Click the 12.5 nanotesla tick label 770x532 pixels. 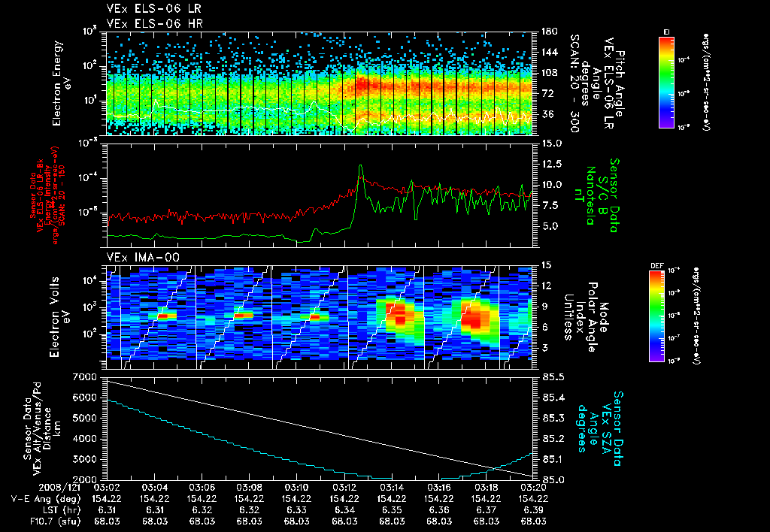tap(551, 164)
